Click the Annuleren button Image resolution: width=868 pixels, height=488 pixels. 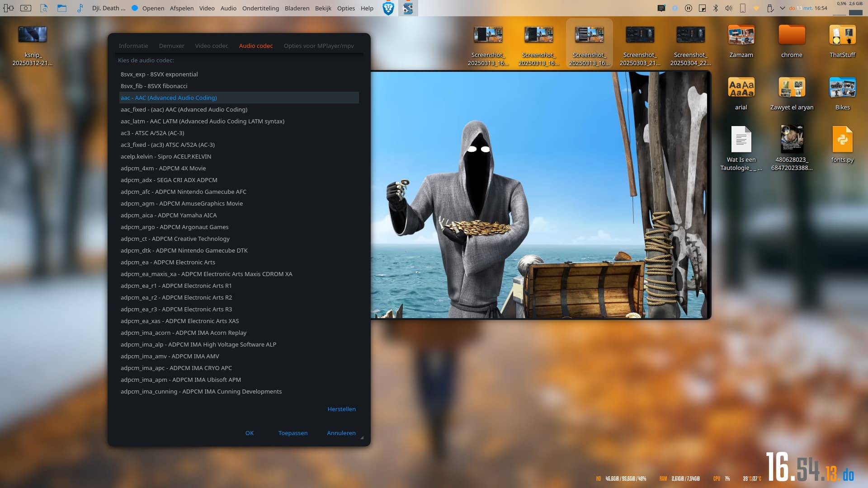tap(341, 433)
